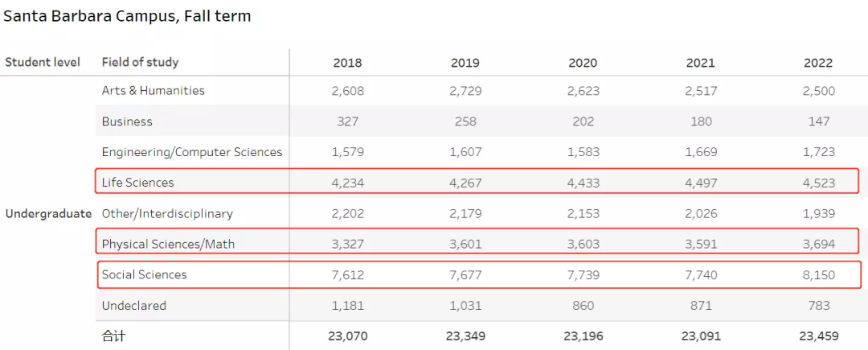The width and height of the screenshot is (868, 350).
Task: Select the Life Sciences row label
Action: (137, 183)
